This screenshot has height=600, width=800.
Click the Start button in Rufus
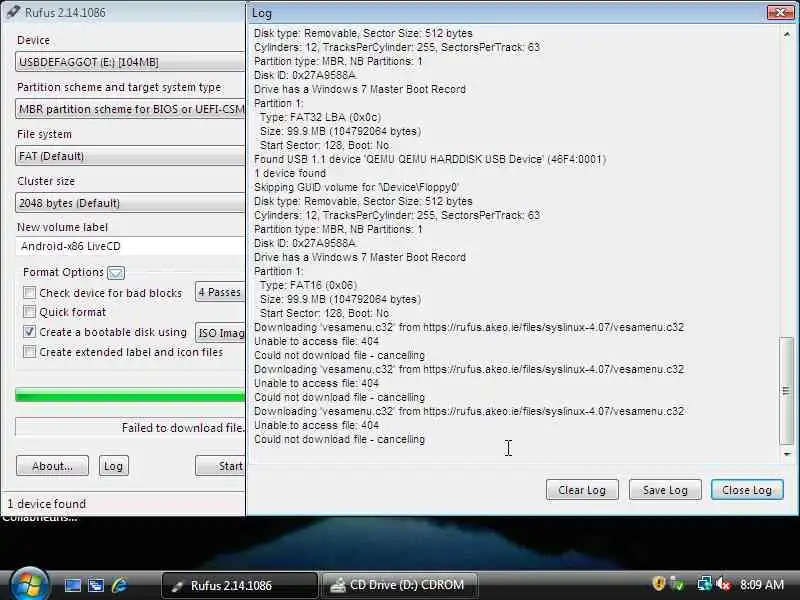click(220, 466)
